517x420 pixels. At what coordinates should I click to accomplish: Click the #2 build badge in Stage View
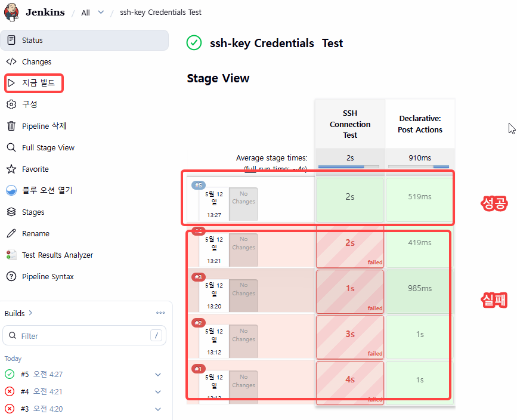coord(199,323)
